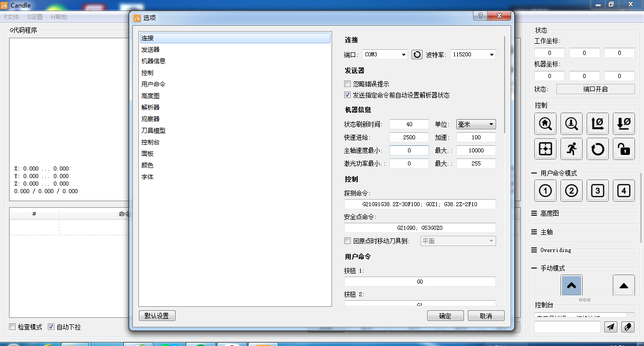Select 连接 in options list
This screenshot has height=346, width=644.
[x=235, y=38]
